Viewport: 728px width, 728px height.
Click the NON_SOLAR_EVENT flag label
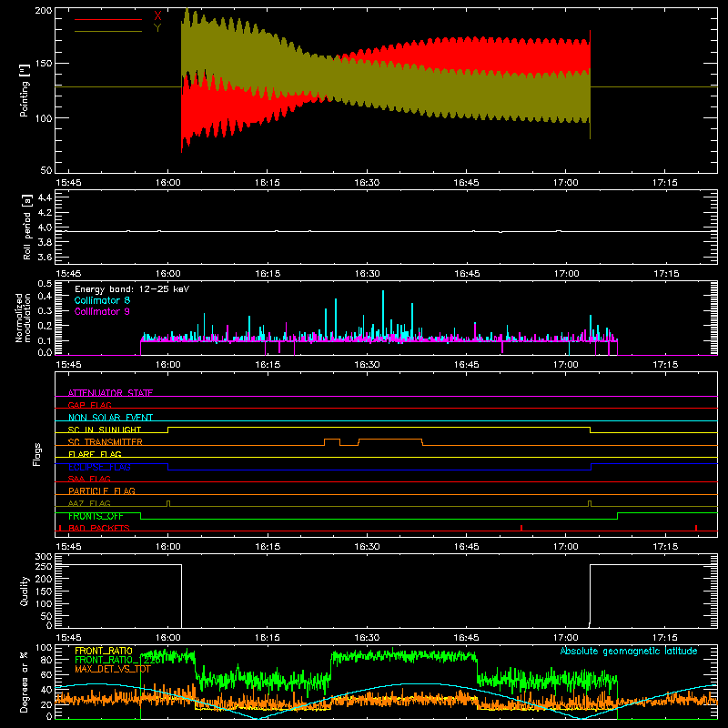tap(110, 418)
